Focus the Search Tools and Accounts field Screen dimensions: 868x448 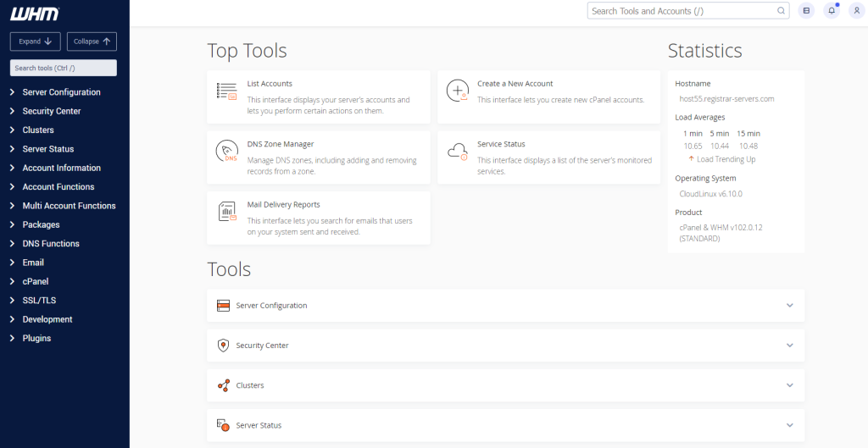pyautogui.click(x=682, y=11)
